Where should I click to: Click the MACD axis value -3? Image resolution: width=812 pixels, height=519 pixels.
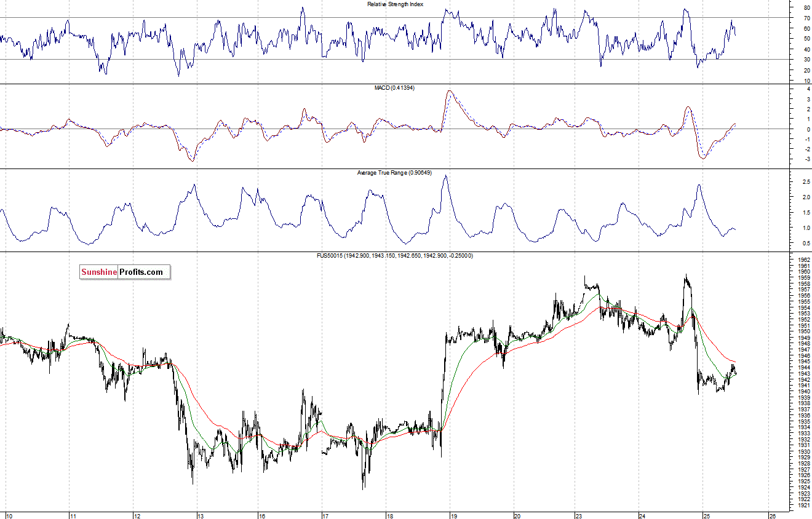pos(806,159)
